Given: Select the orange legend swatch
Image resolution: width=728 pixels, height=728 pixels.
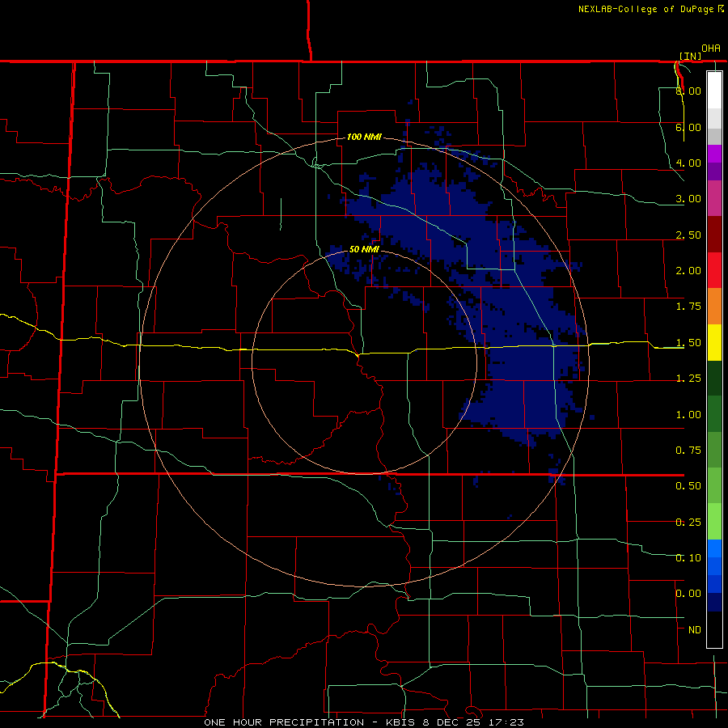Looking at the screenshot, I should pos(714,307).
